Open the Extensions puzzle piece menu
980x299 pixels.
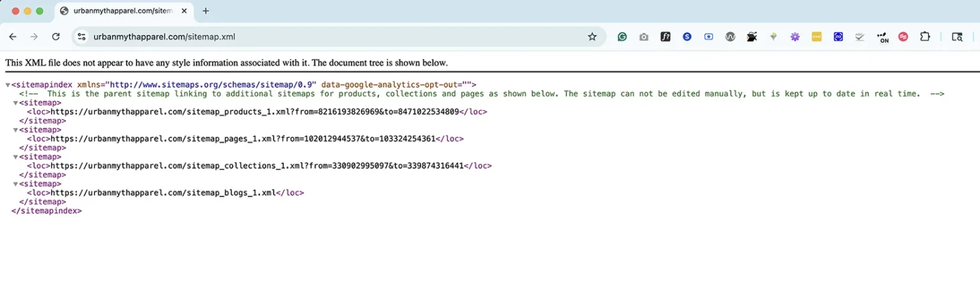[x=924, y=37]
